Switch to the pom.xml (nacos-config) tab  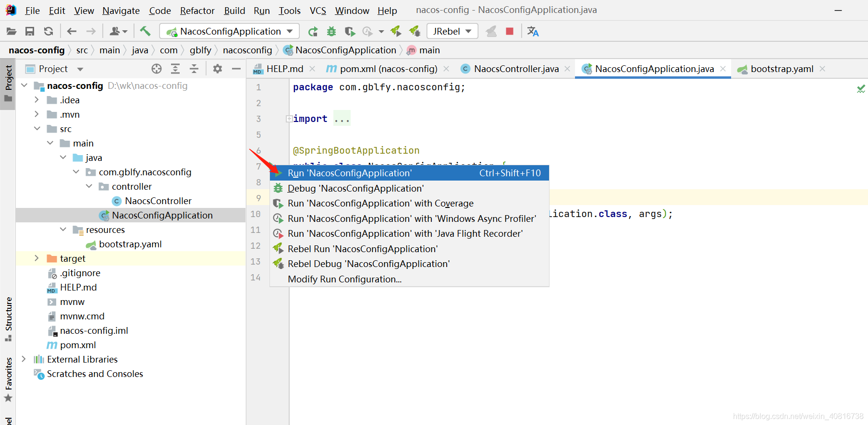(388, 69)
